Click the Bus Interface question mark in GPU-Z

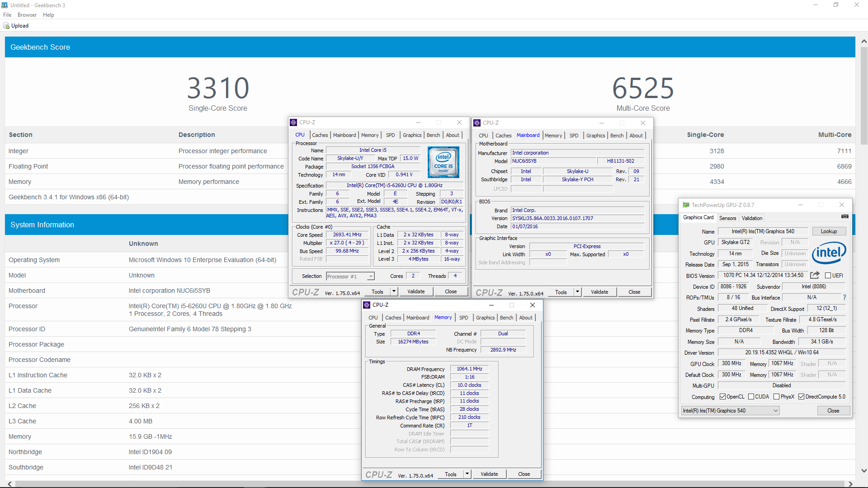click(844, 297)
